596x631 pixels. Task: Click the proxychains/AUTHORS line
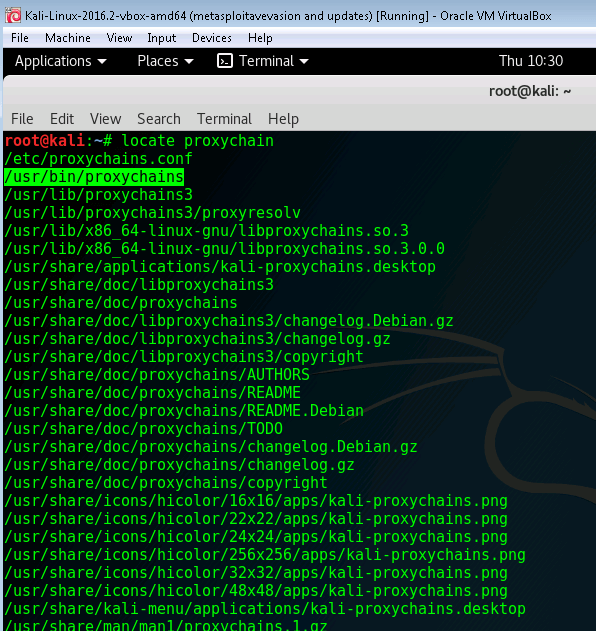pyautogui.click(x=157, y=375)
